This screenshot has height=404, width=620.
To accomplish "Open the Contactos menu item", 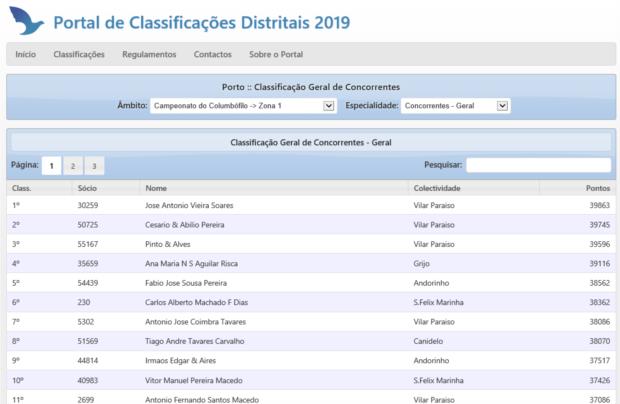I will [212, 54].
